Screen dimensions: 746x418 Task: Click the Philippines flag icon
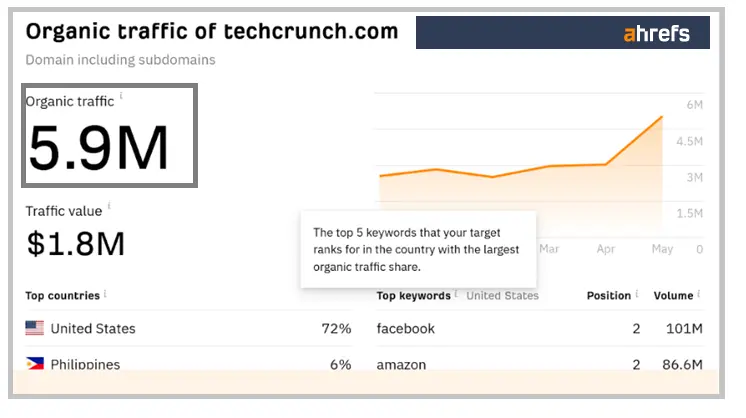coord(35,364)
